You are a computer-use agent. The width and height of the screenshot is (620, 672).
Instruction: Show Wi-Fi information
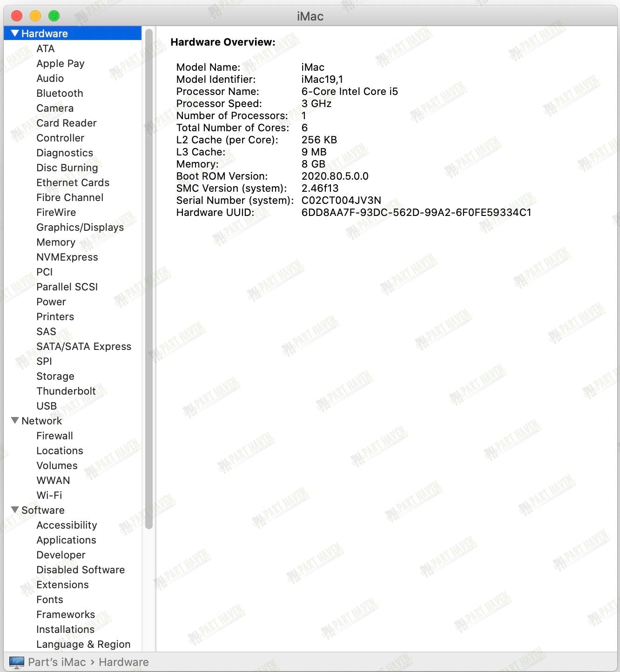[x=49, y=495]
